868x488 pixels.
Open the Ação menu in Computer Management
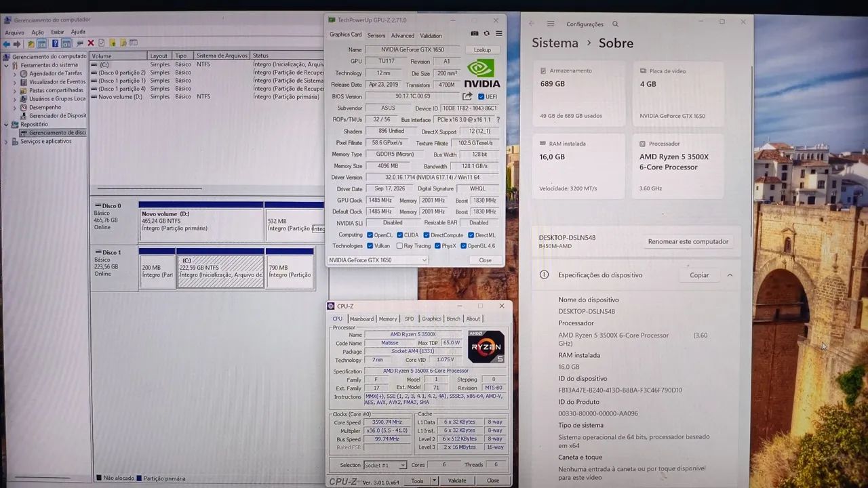37,32
